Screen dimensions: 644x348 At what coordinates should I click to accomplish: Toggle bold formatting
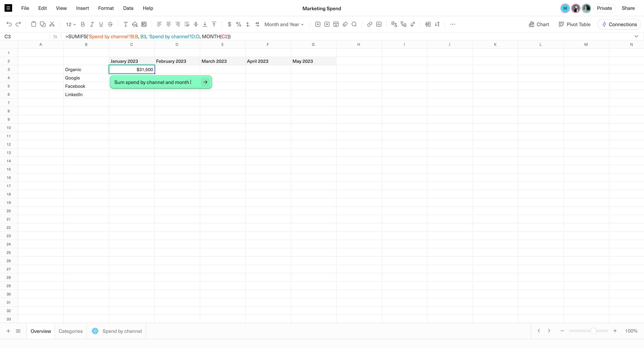83,24
